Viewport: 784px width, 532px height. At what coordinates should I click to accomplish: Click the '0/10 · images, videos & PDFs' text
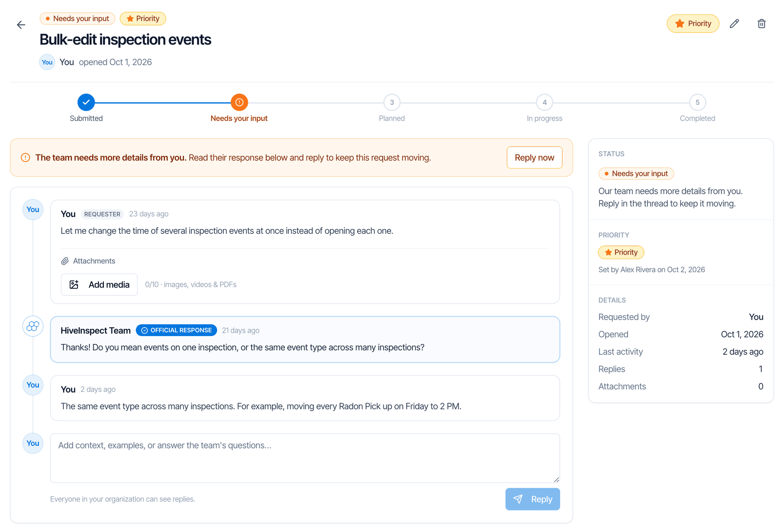pyautogui.click(x=191, y=284)
